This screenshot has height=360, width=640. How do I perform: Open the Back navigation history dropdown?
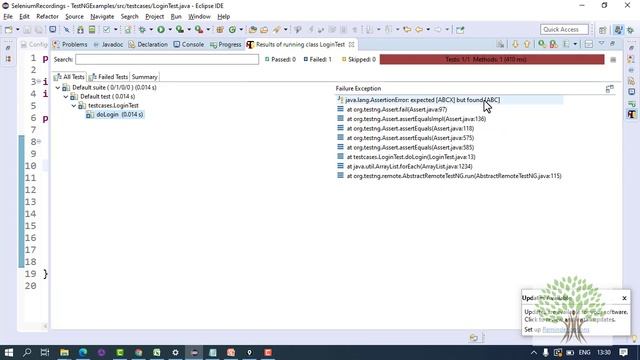(428, 29)
